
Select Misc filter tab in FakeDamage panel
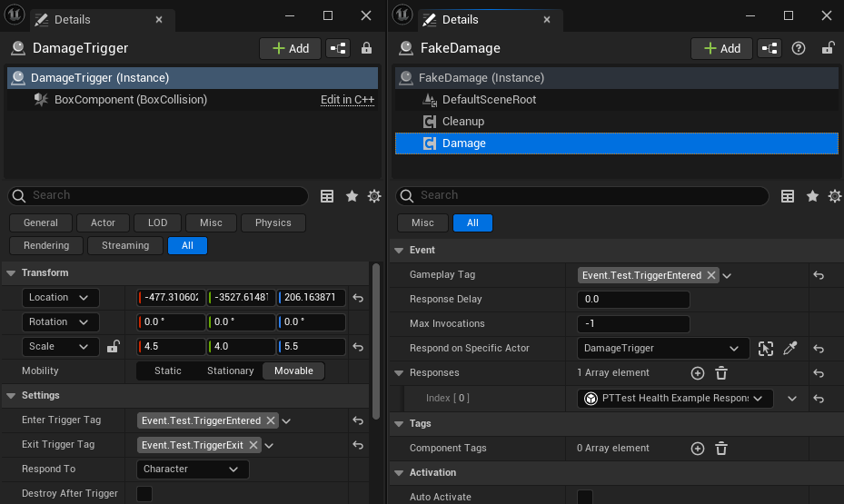[422, 222]
